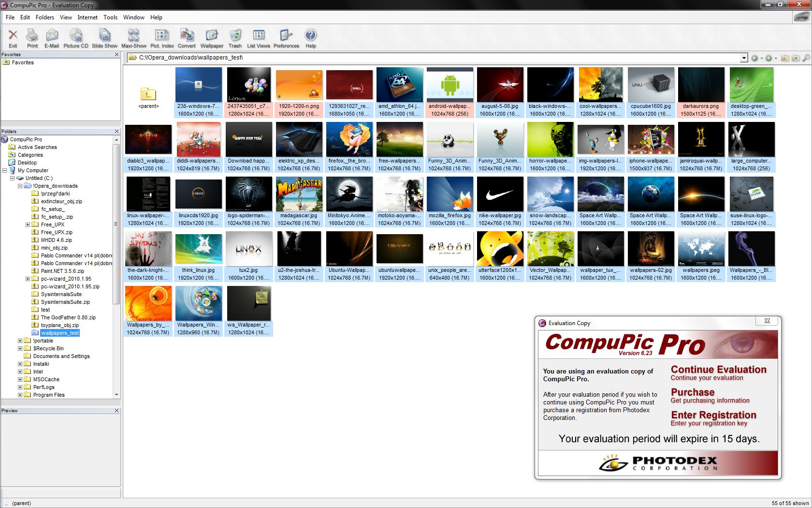Print the current image

pos(32,38)
